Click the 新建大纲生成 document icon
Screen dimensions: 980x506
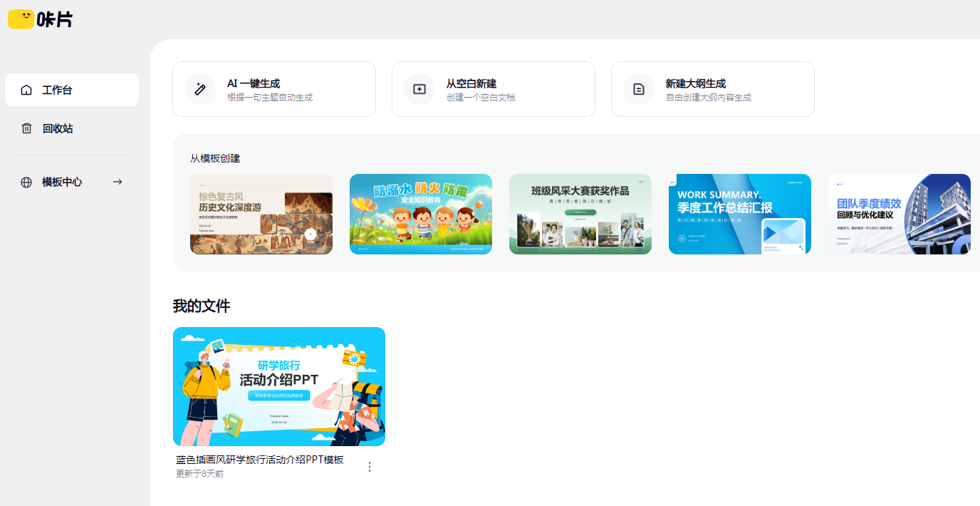638,89
